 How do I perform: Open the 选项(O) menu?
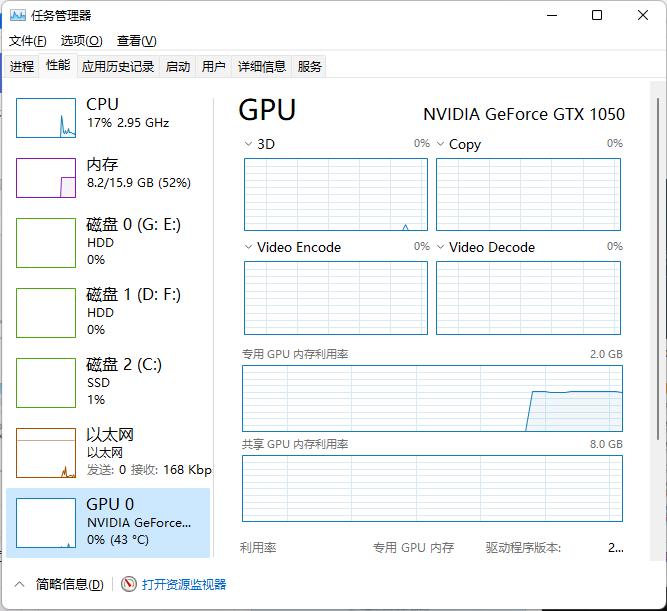pos(81,41)
